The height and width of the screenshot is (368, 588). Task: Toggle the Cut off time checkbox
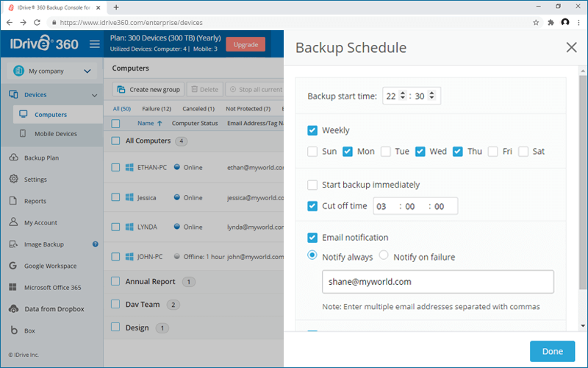(312, 206)
